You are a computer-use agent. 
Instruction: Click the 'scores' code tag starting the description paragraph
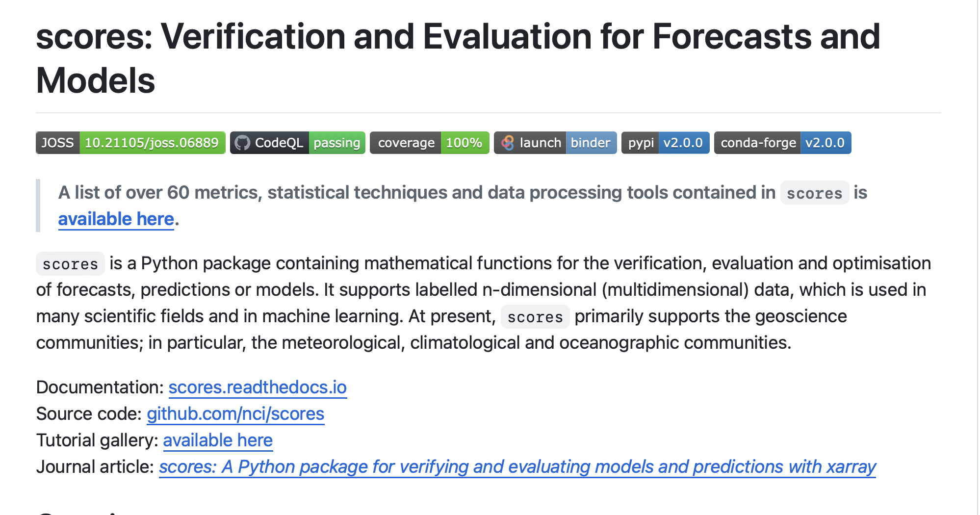click(70, 264)
